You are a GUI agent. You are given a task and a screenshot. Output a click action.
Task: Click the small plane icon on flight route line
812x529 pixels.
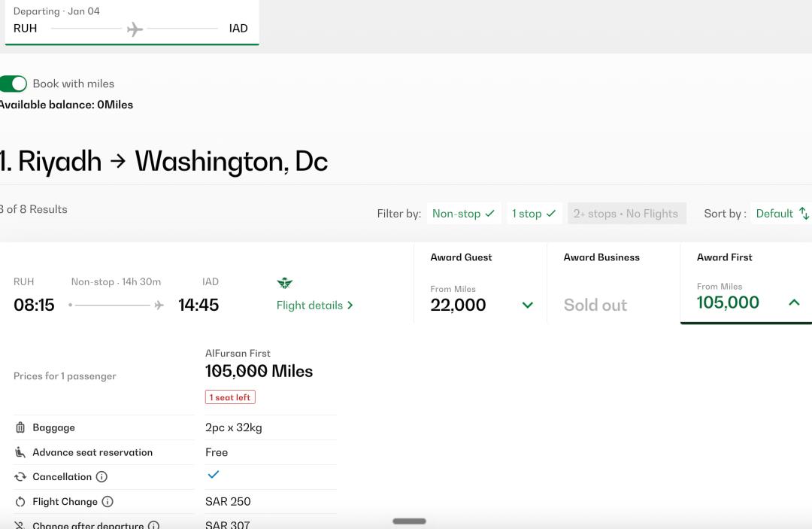(159, 306)
